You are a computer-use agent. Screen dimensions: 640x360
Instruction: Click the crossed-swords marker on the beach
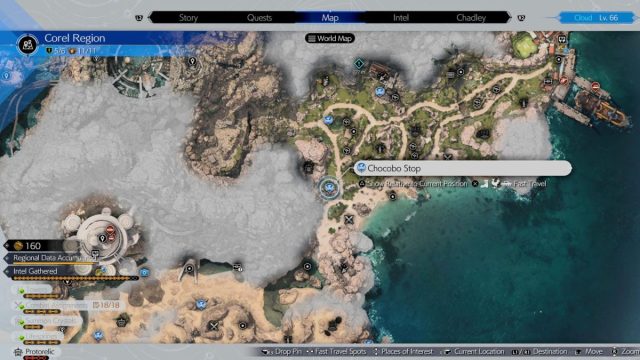(349, 220)
